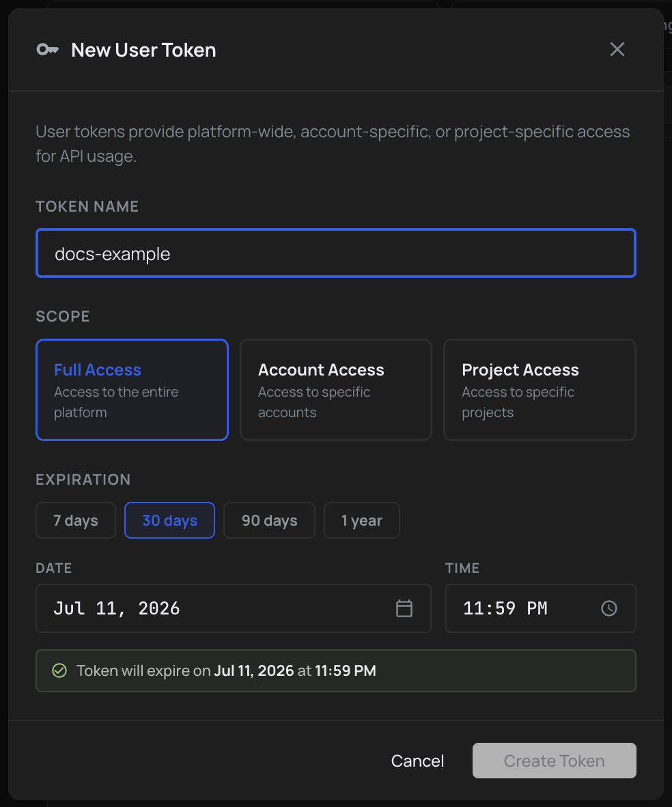672x807 pixels.
Task: Click the Time field showing 11:59 PM
Action: coord(541,608)
